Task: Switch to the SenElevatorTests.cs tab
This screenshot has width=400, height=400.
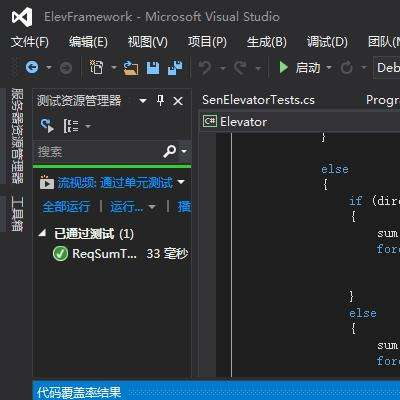Action: [x=258, y=100]
